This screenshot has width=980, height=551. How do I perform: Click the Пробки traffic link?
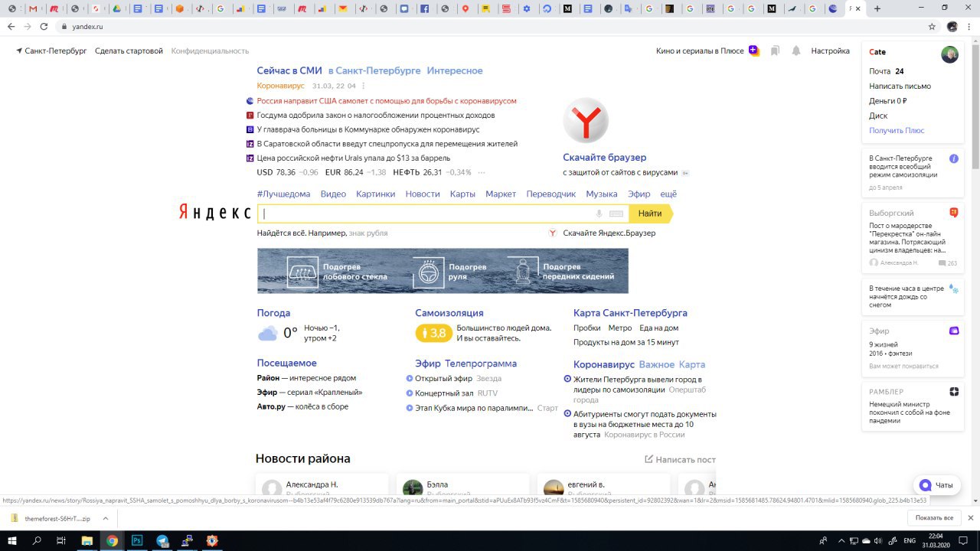coord(586,328)
